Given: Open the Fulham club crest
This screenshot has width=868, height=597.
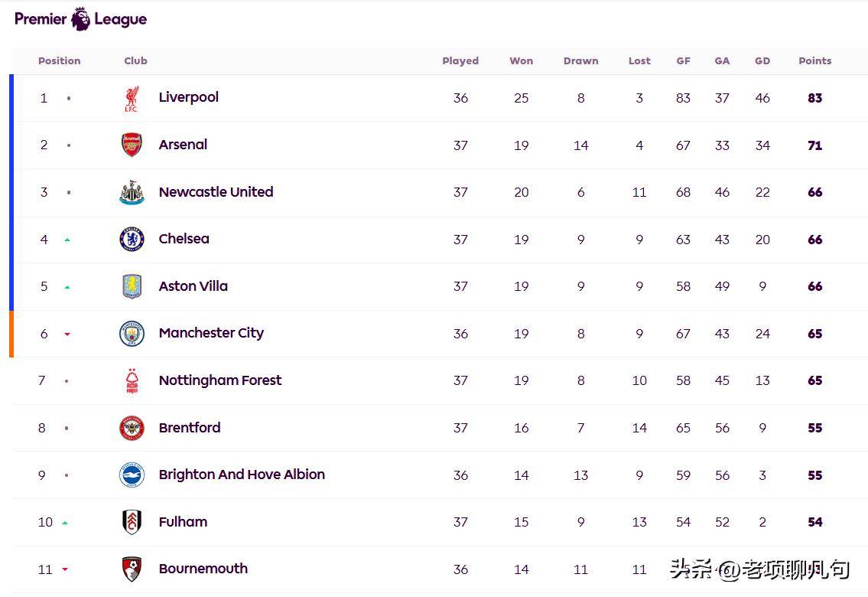Looking at the screenshot, I should coord(132,522).
